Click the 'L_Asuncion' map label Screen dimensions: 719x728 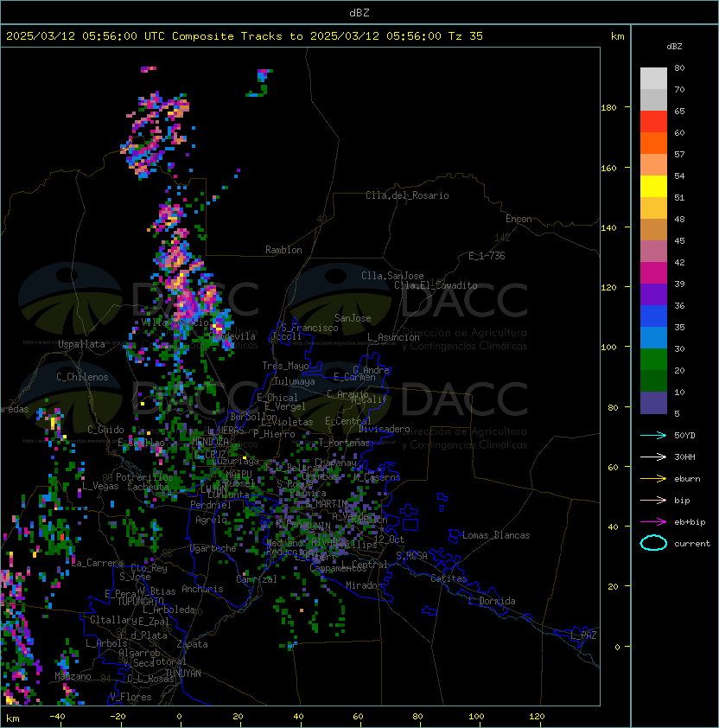(393, 337)
